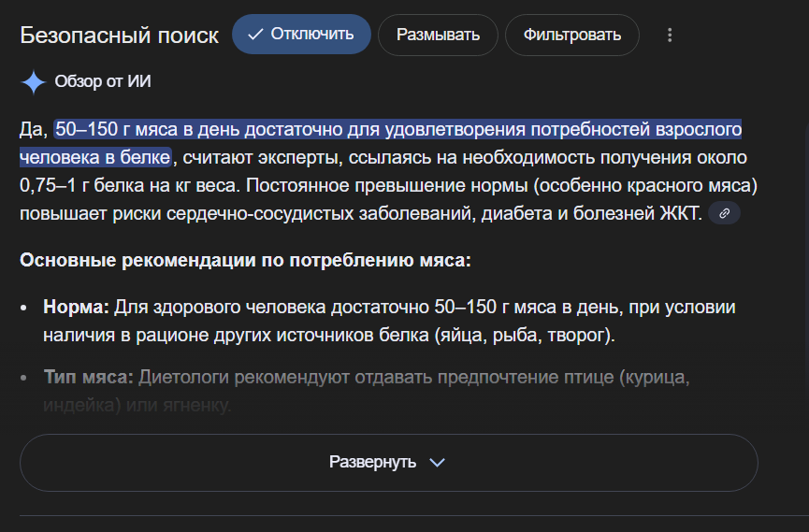
Task: Click the checkmark icon on Отключить chip
Action: click(x=254, y=35)
